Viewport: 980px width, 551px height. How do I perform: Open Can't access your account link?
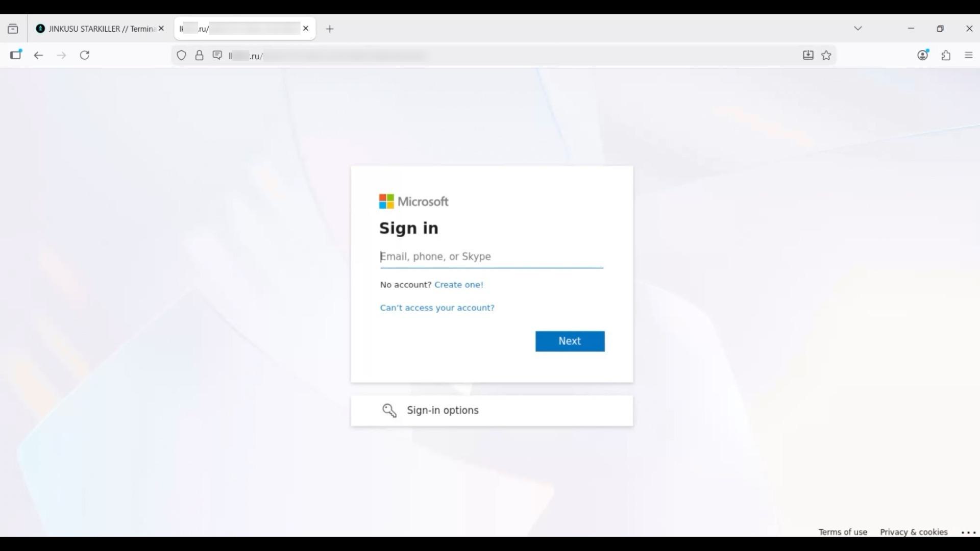pyautogui.click(x=437, y=308)
